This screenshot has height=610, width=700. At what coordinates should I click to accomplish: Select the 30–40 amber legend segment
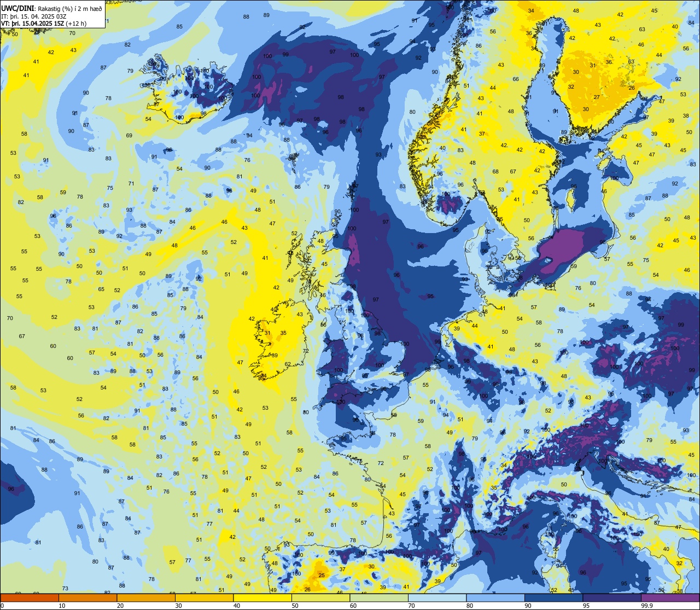pyautogui.click(x=204, y=597)
